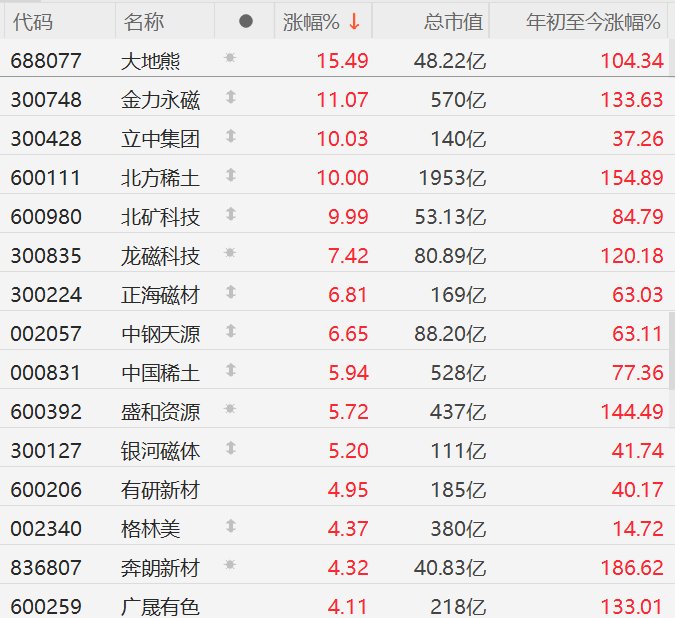The width and height of the screenshot is (675, 618).
Task: Click the 年初至今涨幅% column header
Action: coord(593,22)
